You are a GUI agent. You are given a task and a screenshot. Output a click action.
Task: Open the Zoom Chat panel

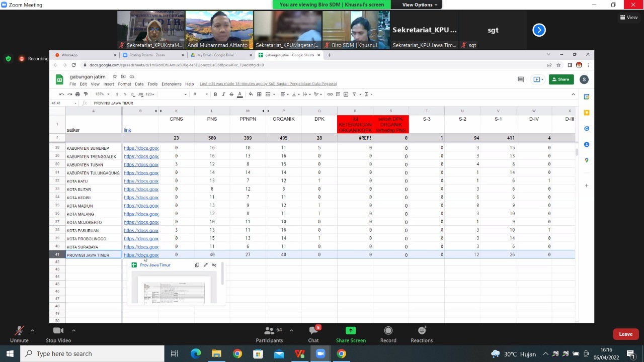tap(313, 334)
